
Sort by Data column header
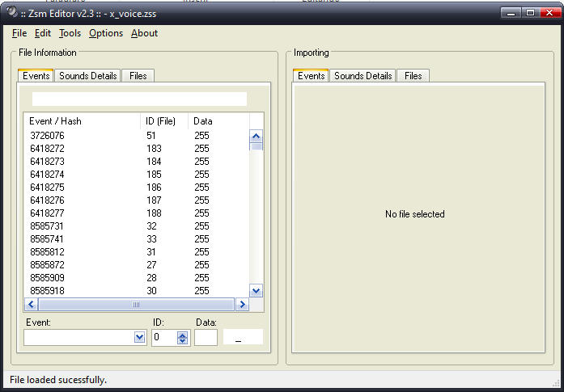[218, 121]
